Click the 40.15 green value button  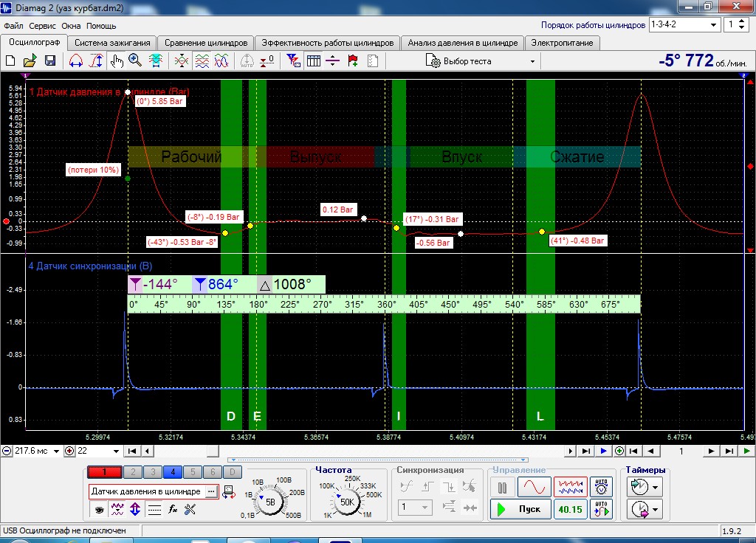[x=571, y=509]
